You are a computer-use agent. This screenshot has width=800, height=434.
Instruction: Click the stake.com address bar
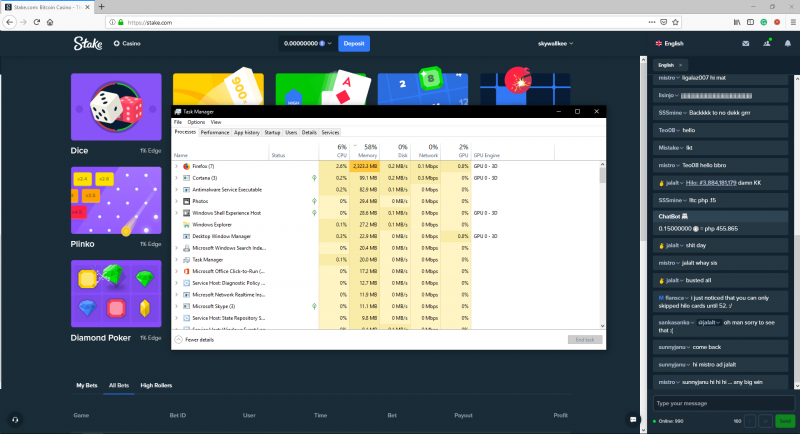click(378, 22)
